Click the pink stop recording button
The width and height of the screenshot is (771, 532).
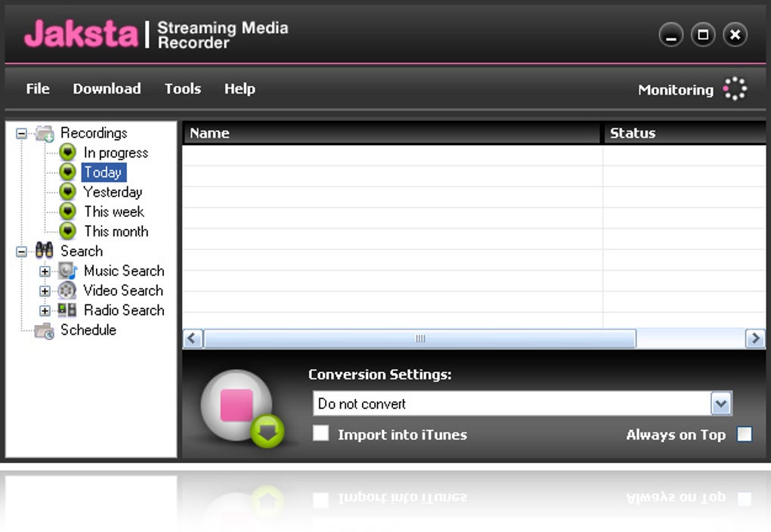tap(237, 405)
